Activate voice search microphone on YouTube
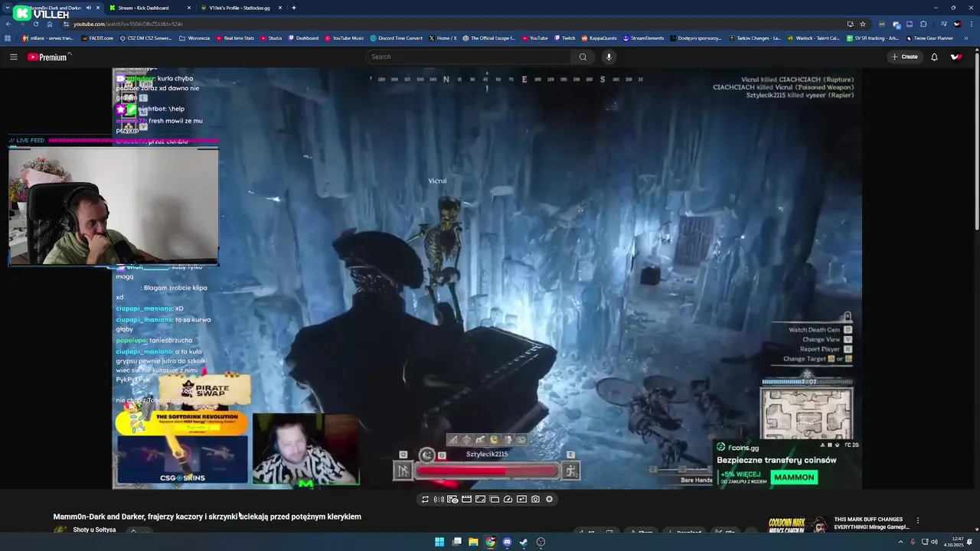Screen dimensions: 980x551 pyautogui.click(x=609, y=57)
